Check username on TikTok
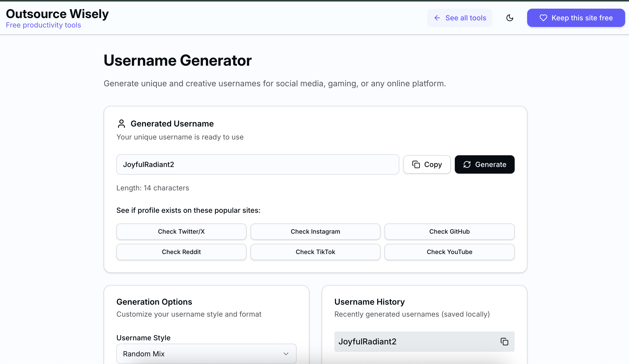The width and height of the screenshot is (629, 364). tap(316, 252)
